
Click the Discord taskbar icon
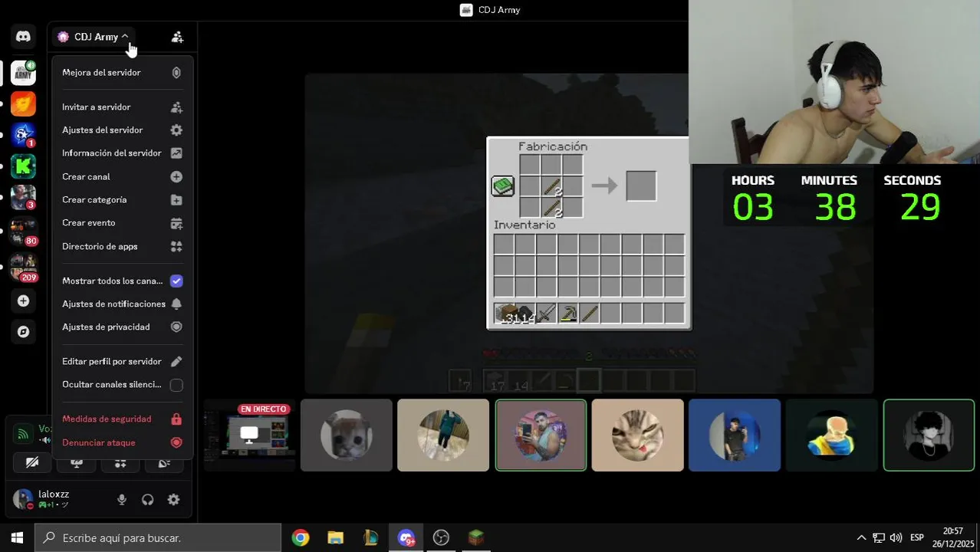click(x=406, y=537)
